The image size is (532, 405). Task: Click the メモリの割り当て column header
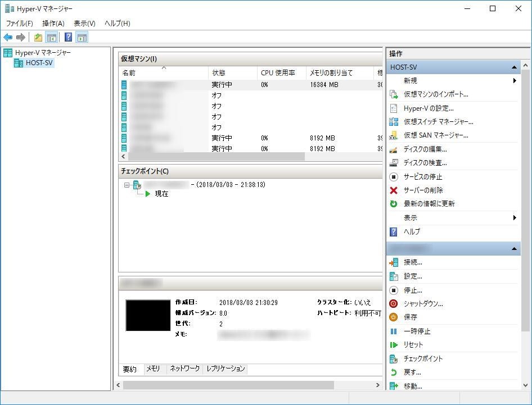pyautogui.click(x=340, y=73)
